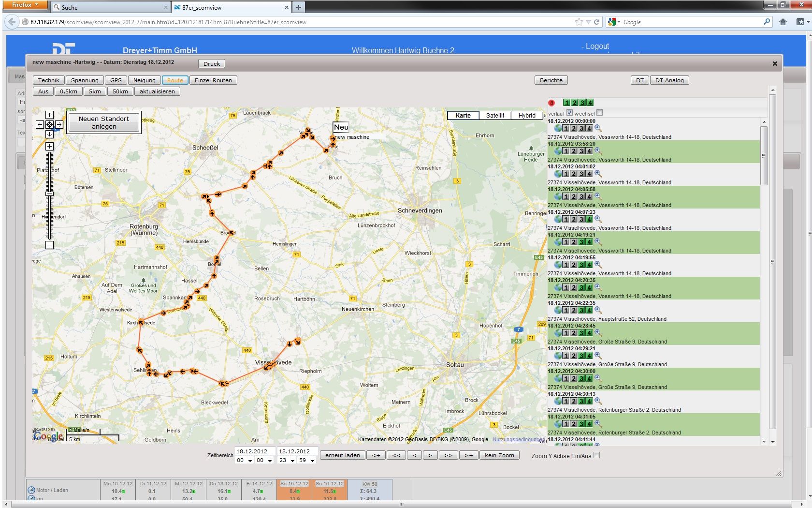Open the start hour dropdown
812x508 pixels.
tap(245, 461)
